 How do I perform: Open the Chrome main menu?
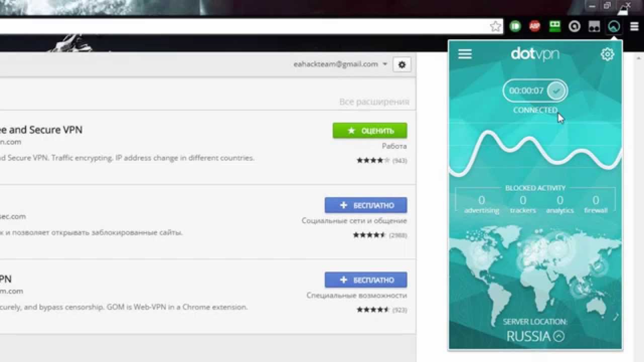634,27
